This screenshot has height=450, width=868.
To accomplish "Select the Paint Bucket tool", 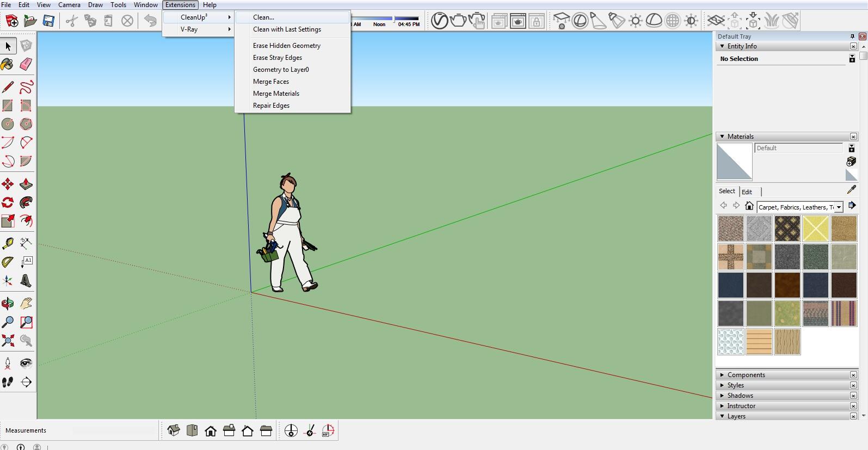I will click(x=8, y=65).
